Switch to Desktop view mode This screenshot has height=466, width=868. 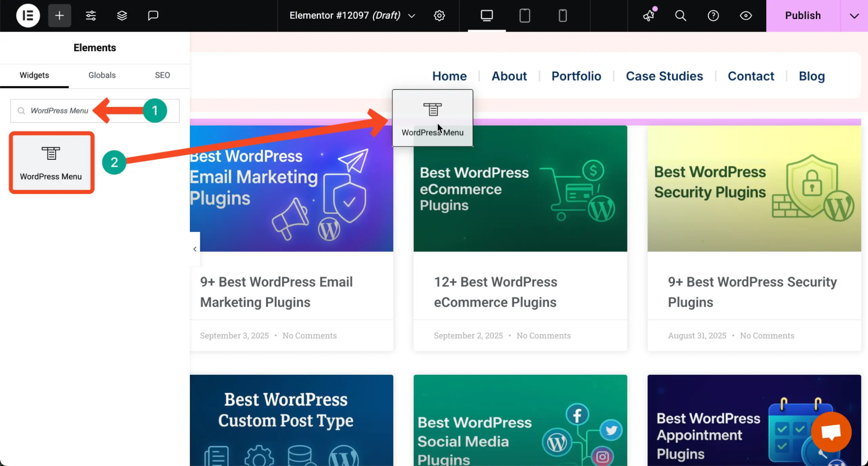pyautogui.click(x=486, y=15)
